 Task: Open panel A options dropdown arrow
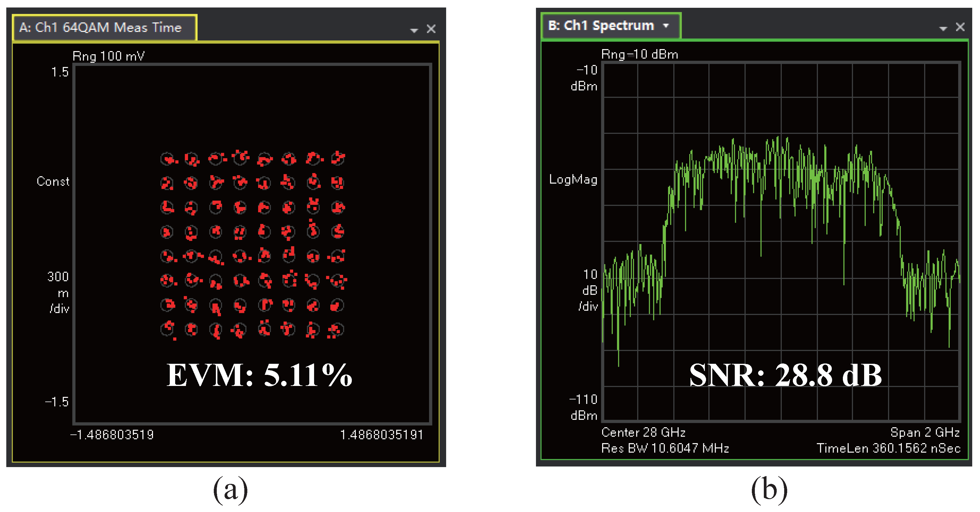[x=414, y=30]
